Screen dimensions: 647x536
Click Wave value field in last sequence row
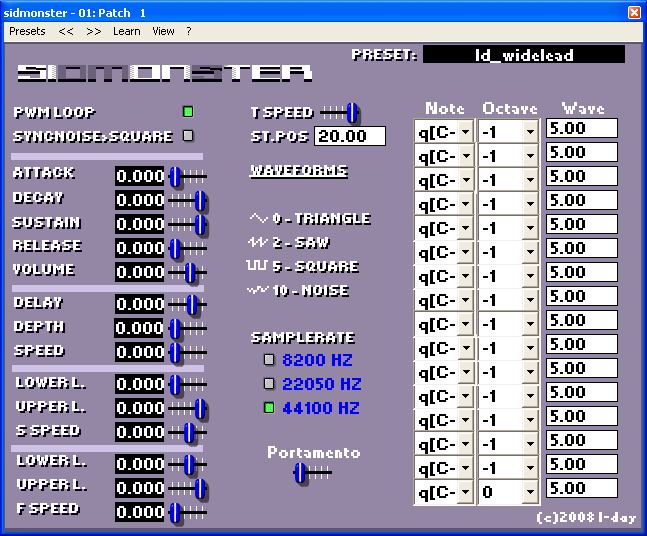(x=582, y=488)
